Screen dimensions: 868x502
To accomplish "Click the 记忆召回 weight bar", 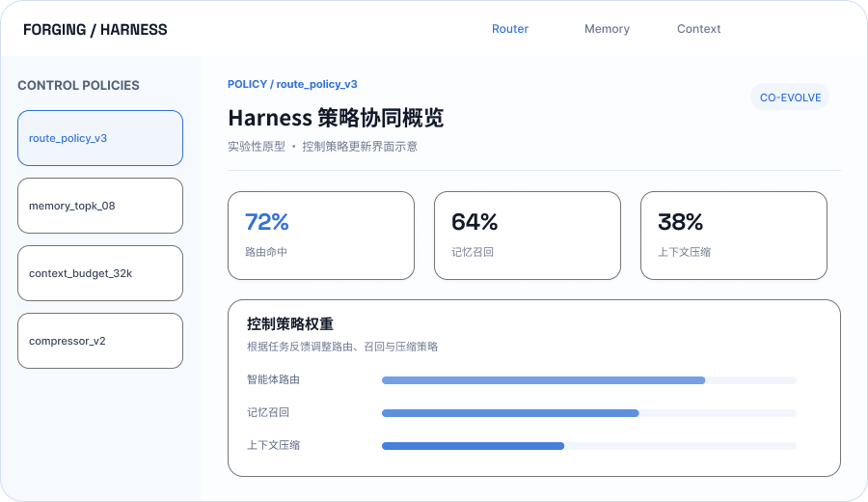I will (x=589, y=413).
